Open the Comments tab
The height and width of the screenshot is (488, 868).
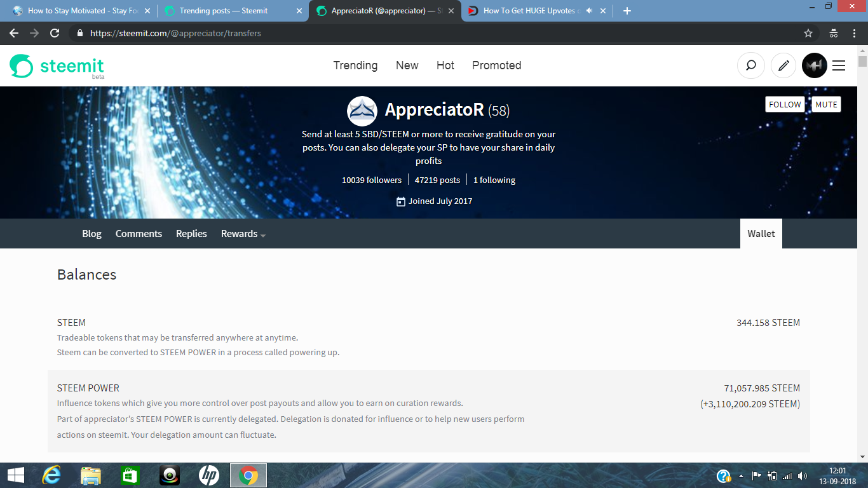coord(139,234)
